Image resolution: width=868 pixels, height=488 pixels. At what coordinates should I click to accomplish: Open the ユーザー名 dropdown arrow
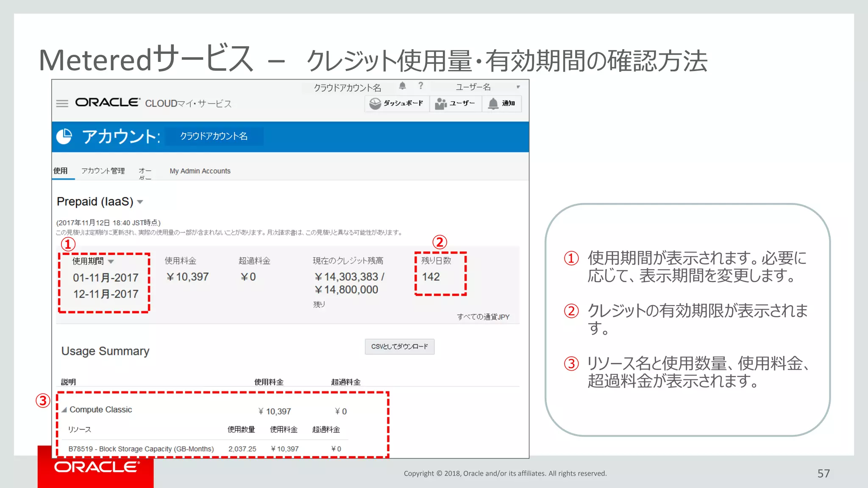click(518, 87)
